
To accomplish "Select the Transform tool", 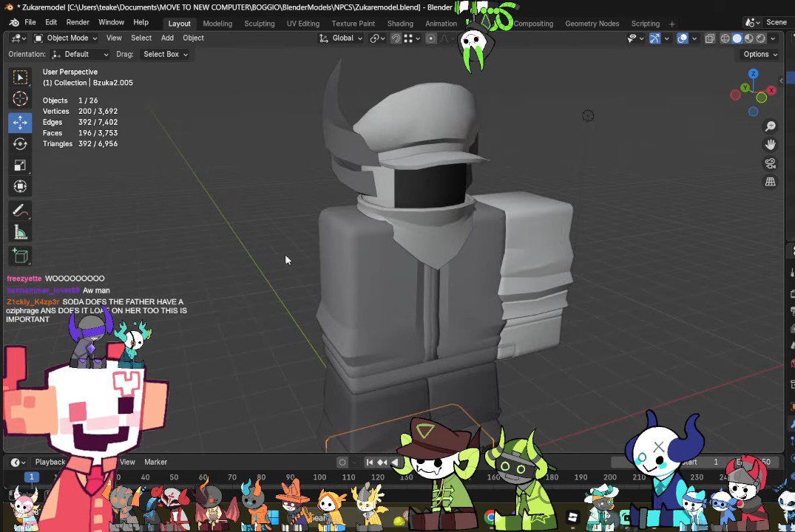I will click(20, 186).
